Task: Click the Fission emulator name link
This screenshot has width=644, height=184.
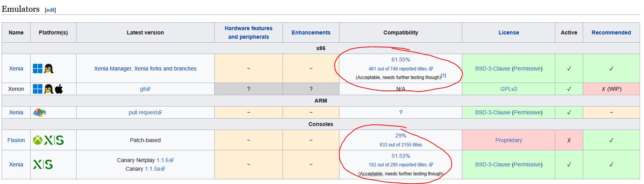Action: pyautogui.click(x=16, y=140)
